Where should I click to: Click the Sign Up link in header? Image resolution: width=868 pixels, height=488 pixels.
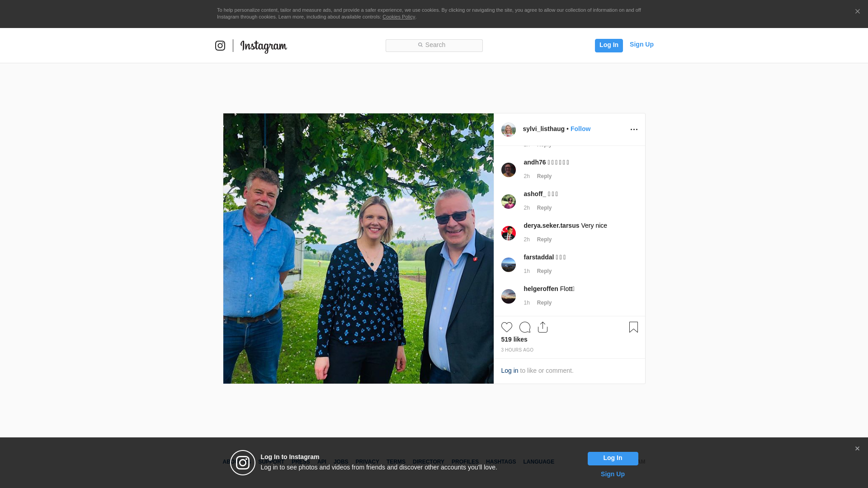click(x=642, y=44)
